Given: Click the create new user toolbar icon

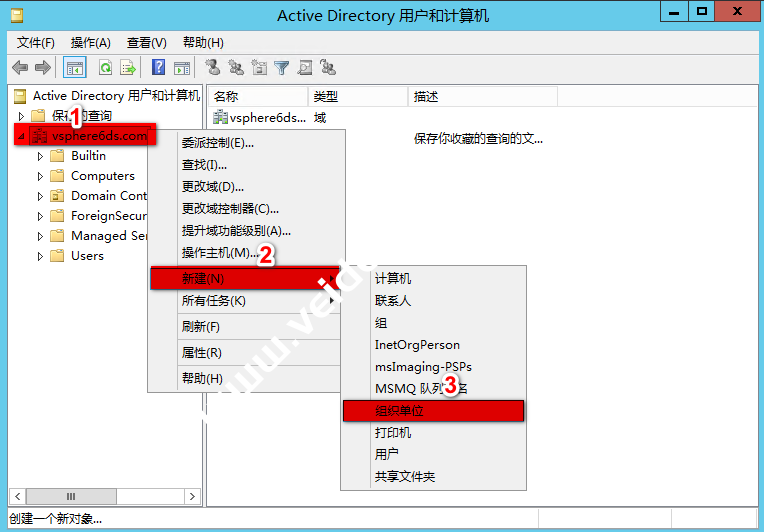Looking at the screenshot, I should coord(212,67).
